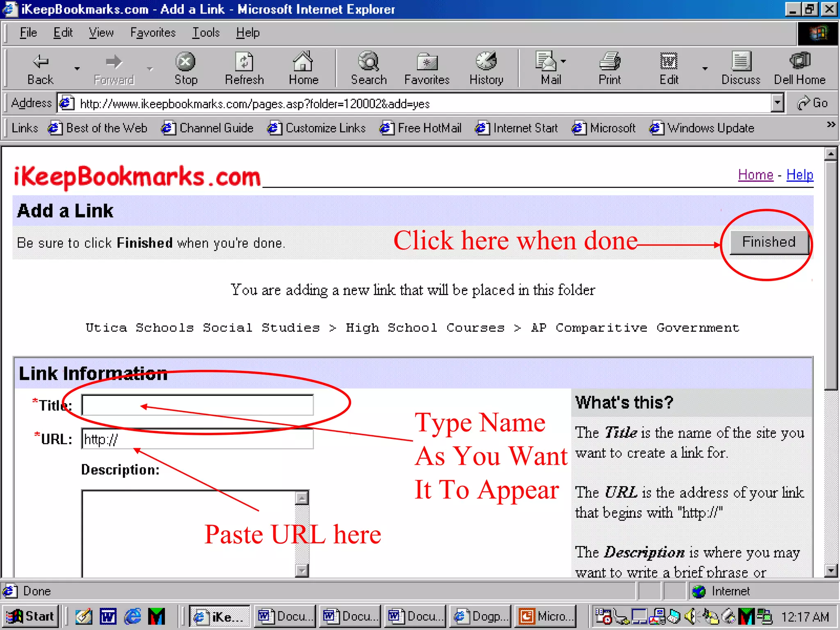This screenshot has height=630, width=840.
Task: Expand the Edit button dropdown arrow
Action: 705,68
